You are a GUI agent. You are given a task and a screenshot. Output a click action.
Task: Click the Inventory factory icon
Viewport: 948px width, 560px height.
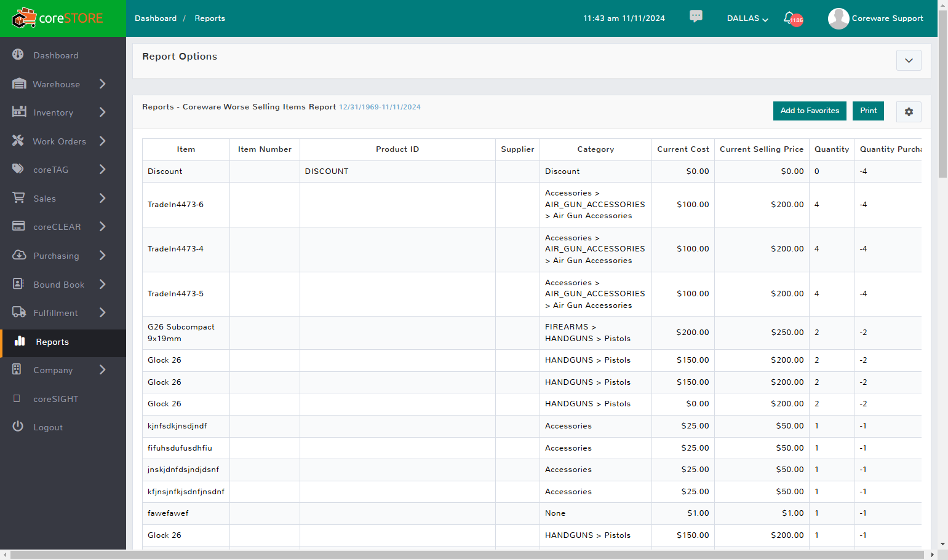coord(19,112)
